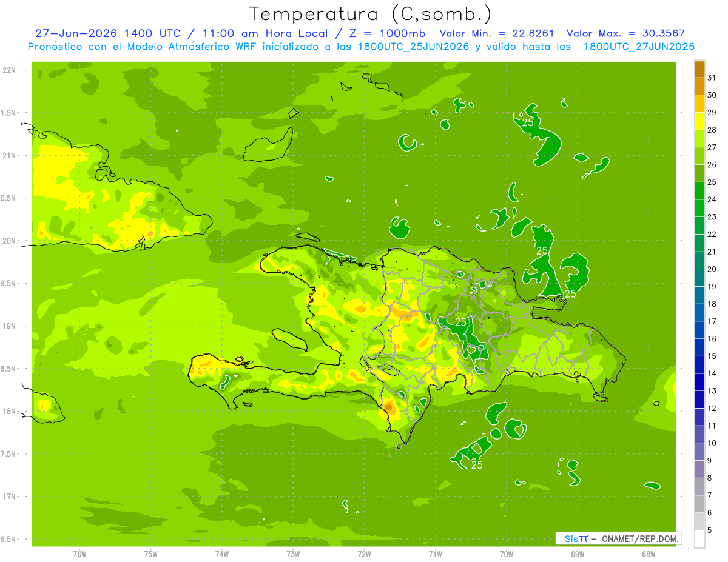Click the "29" color scale label
This screenshot has width=728, height=562.
(x=712, y=112)
